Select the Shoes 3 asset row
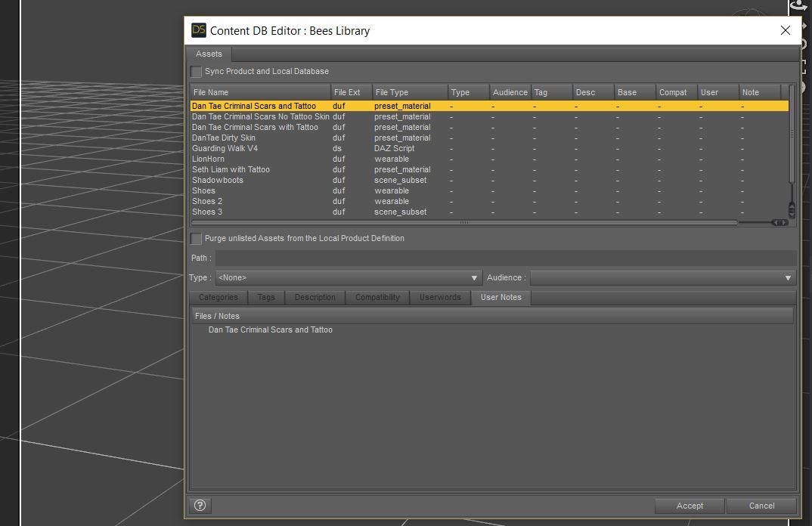812x526 pixels. [x=489, y=212]
